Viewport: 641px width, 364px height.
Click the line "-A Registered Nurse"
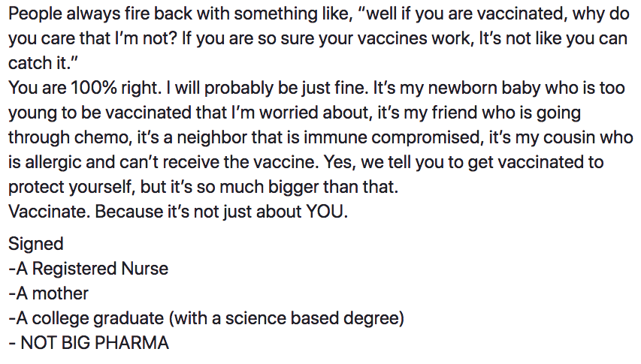(89, 269)
